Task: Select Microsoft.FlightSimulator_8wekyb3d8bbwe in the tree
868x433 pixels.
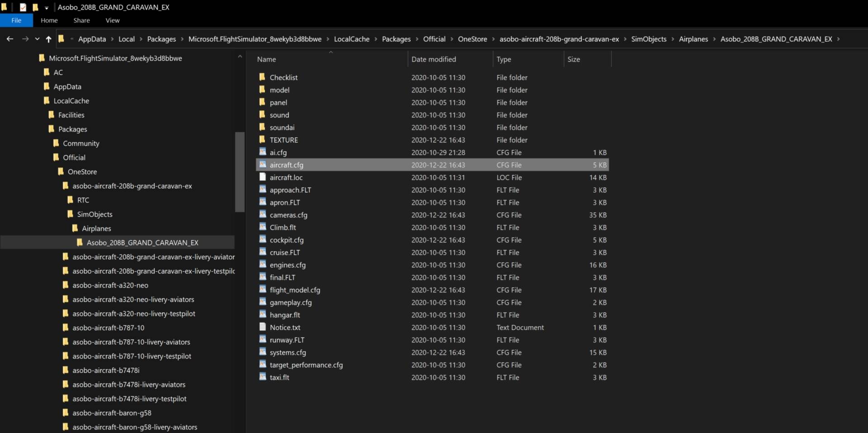Action: click(x=115, y=58)
